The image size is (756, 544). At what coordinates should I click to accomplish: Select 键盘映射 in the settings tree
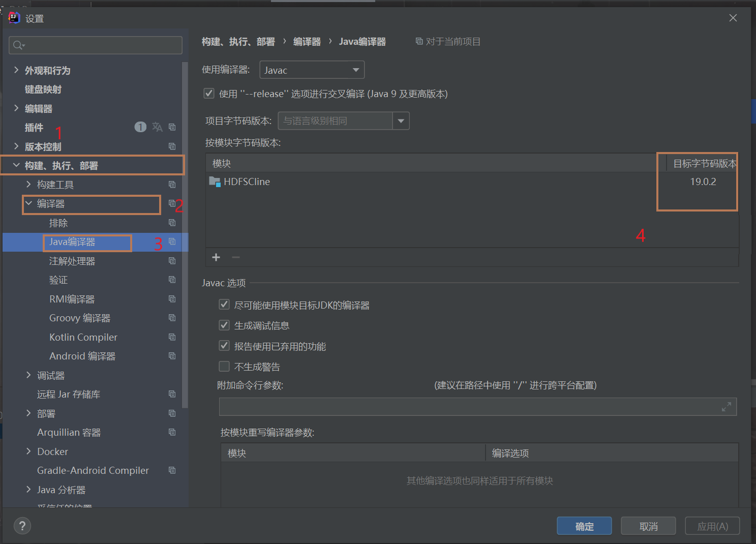[x=43, y=89]
